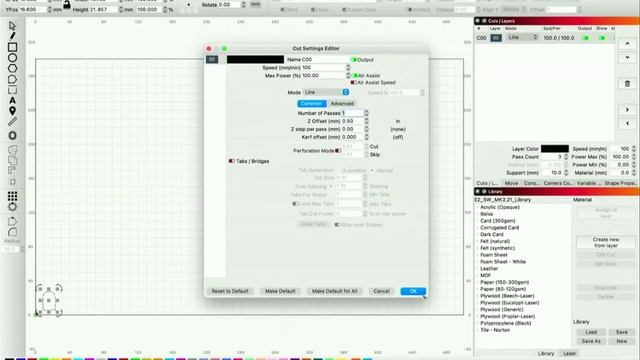Viewport: 640px width, 360px height.
Task: Enable the Air Assist Speed switch
Action: tap(353, 82)
